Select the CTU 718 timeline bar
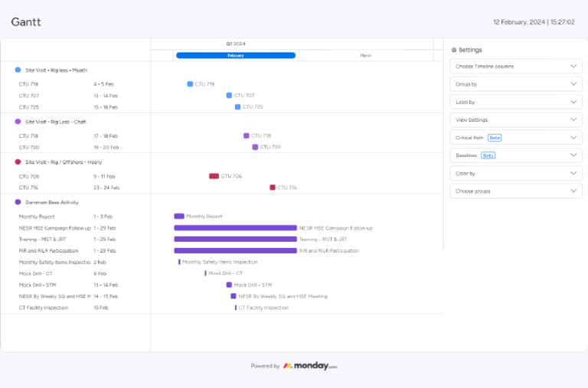The width and height of the screenshot is (588, 388). [247, 135]
